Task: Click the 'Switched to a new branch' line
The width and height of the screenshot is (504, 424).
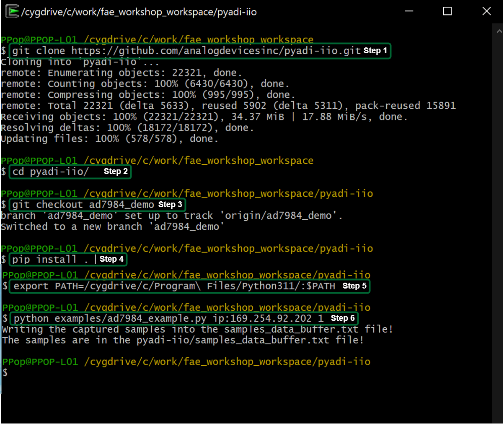Action: point(112,226)
